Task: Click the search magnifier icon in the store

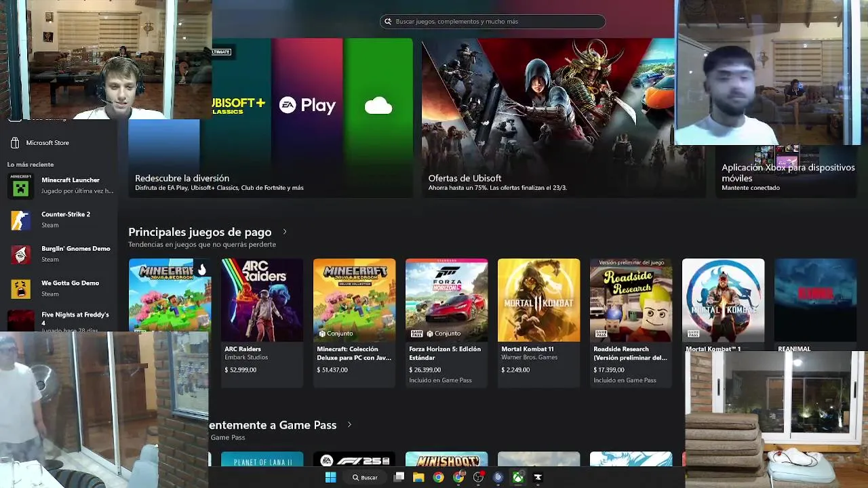Action: click(388, 22)
